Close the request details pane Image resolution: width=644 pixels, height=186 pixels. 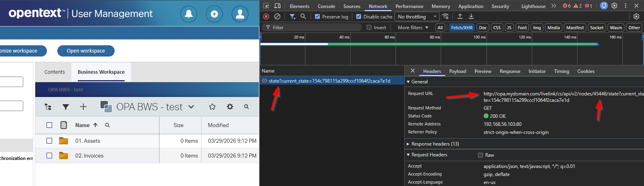413,71
